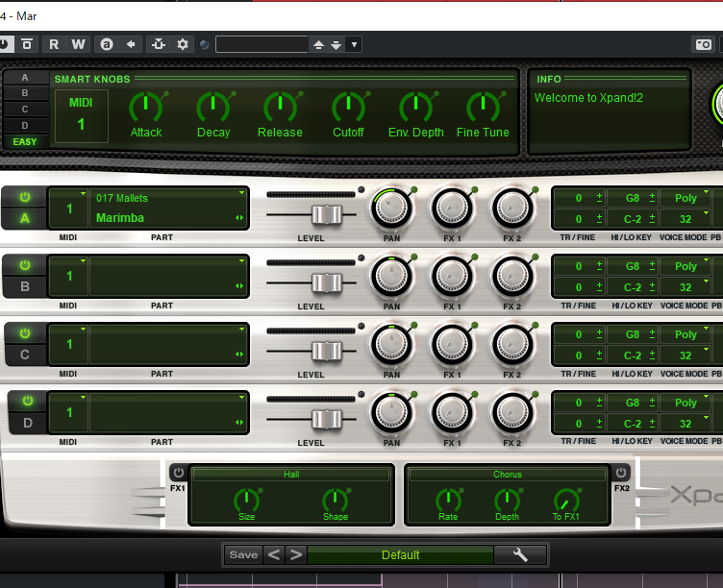Go to previous preset with < button
Image resolution: width=723 pixels, height=588 pixels.
(x=274, y=554)
